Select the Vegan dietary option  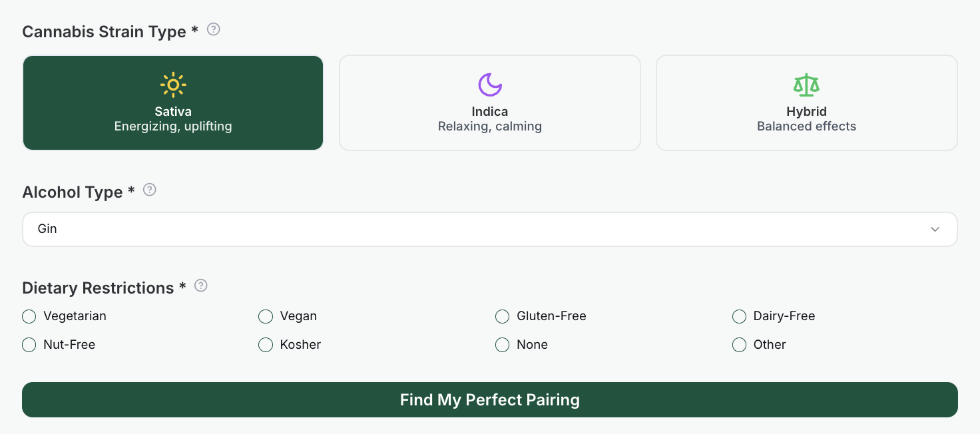(266, 316)
